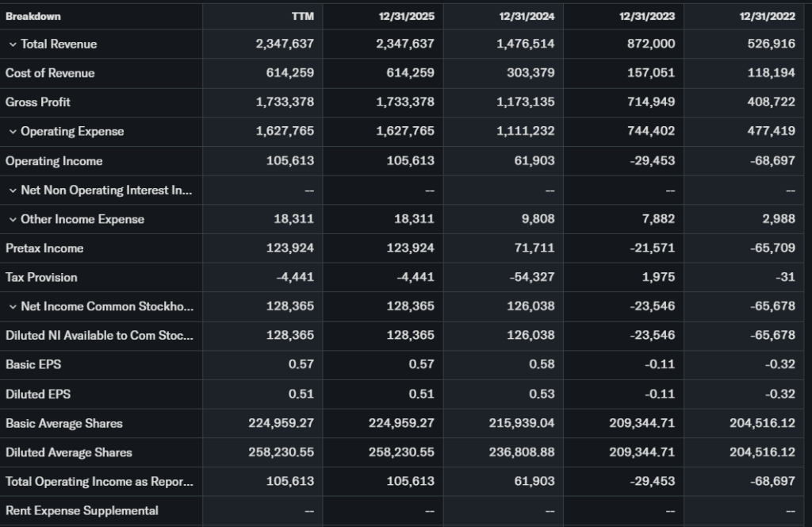Click the Breakdown column header
Screen dimensions: 812x527
pyautogui.click(x=33, y=17)
